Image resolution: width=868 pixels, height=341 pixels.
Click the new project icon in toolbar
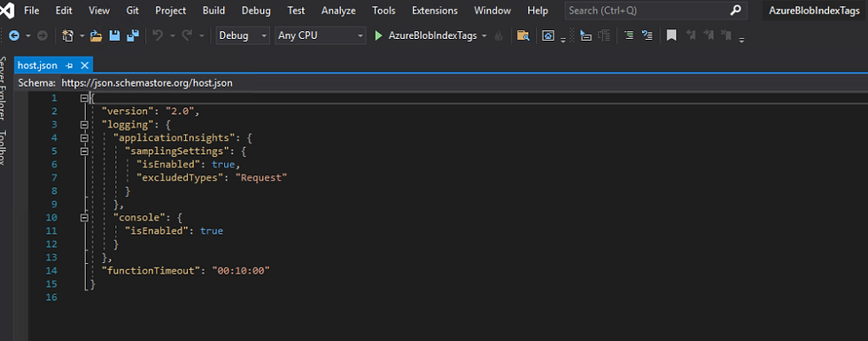tap(67, 35)
